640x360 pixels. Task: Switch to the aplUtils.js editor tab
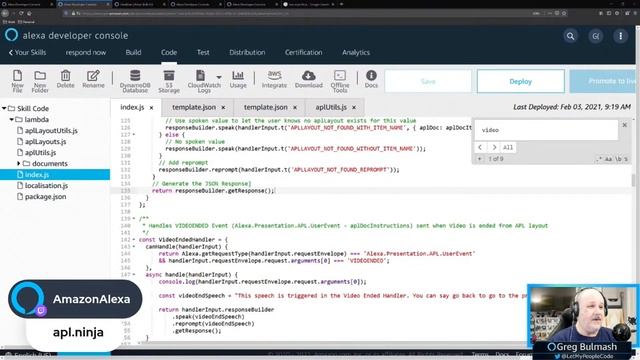coord(331,107)
